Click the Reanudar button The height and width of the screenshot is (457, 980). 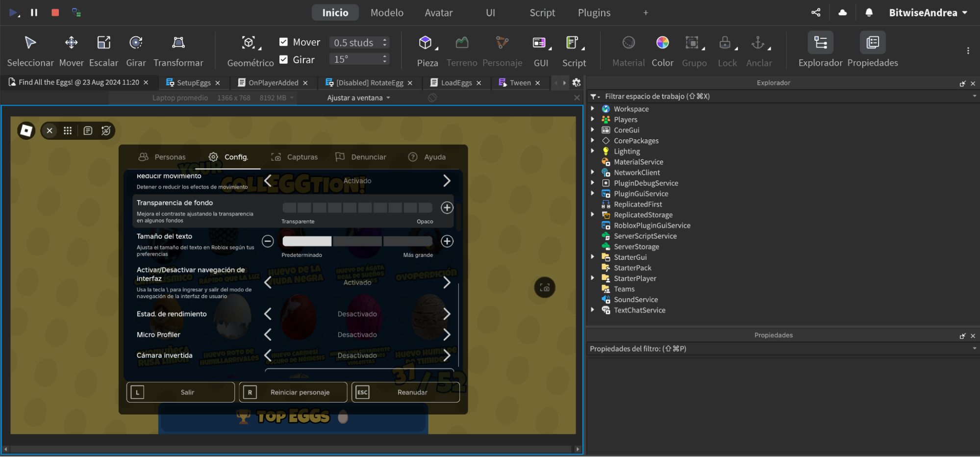tap(405, 392)
